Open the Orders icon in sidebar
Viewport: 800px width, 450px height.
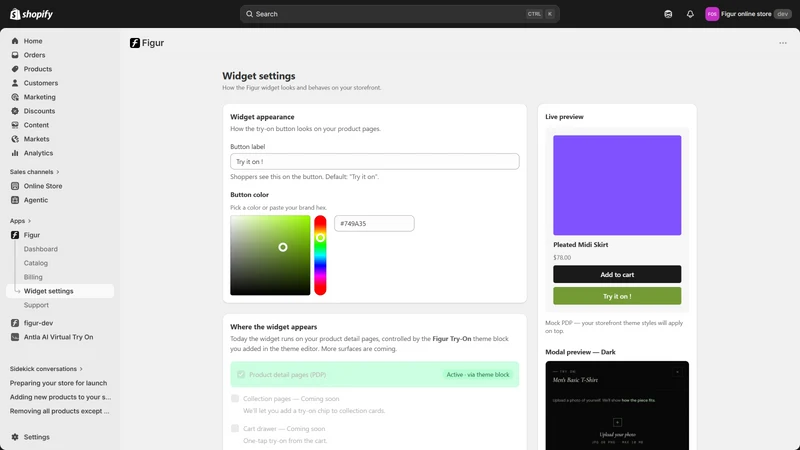(15, 55)
